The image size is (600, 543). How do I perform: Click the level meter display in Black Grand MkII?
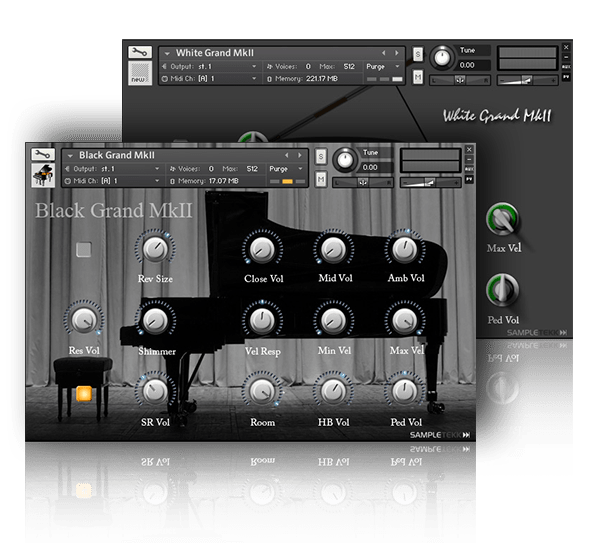(430, 161)
